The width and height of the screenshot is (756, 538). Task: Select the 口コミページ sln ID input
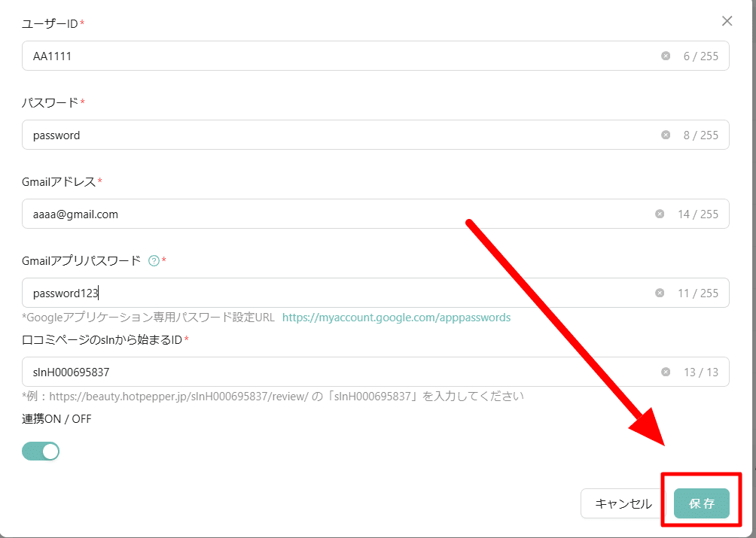pos(339,372)
